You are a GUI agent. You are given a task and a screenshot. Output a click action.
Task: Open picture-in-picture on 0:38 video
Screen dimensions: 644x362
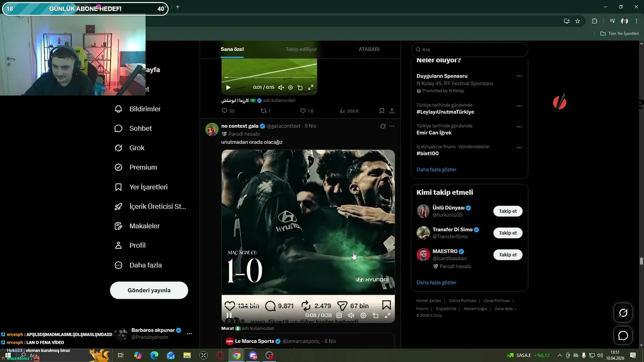375,316
